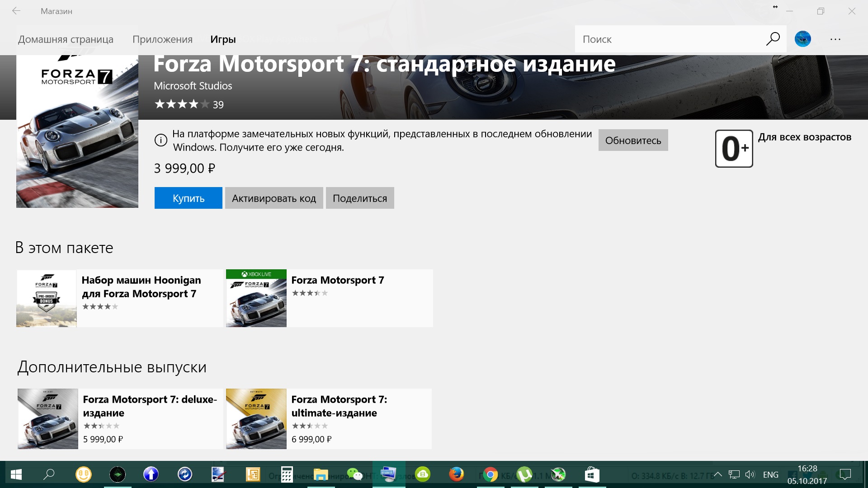Click the Поделиться button
This screenshot has height=488, width=868.
click(x=360, y=198)
